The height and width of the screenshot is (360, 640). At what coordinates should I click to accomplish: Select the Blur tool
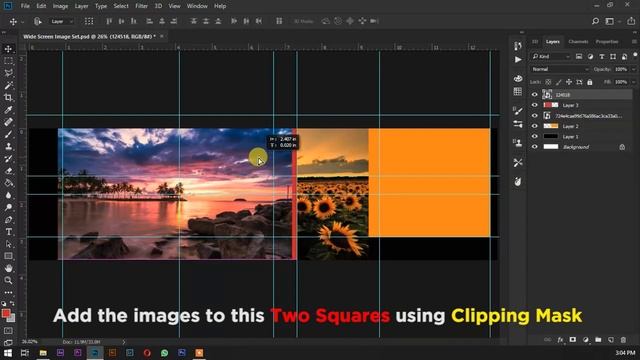[8, 195]
